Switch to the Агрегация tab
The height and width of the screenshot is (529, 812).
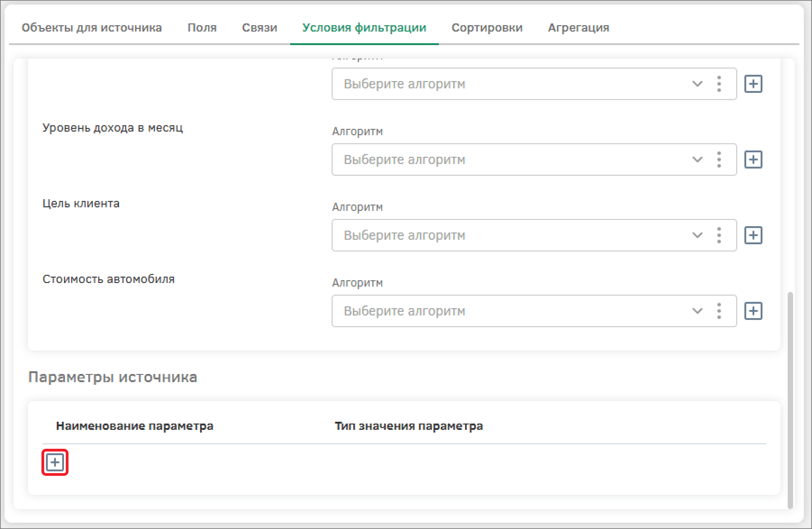pyautogui.click(x=578, y=28)
